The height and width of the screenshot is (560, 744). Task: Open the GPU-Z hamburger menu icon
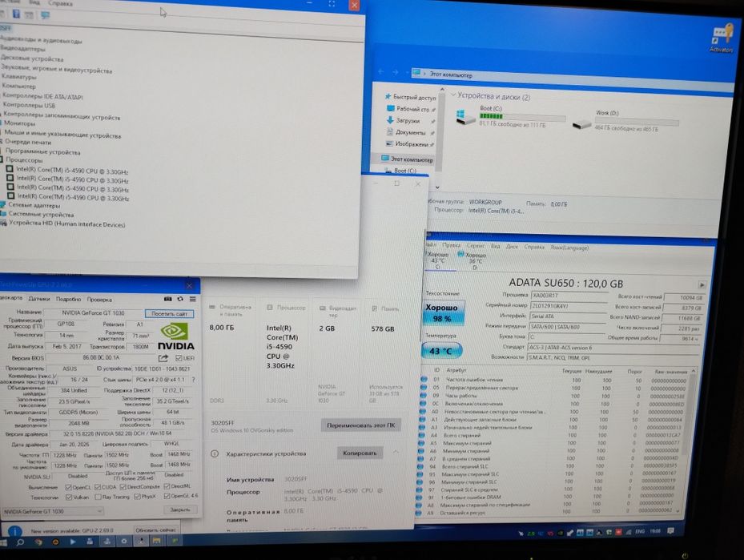click(193, 299)
